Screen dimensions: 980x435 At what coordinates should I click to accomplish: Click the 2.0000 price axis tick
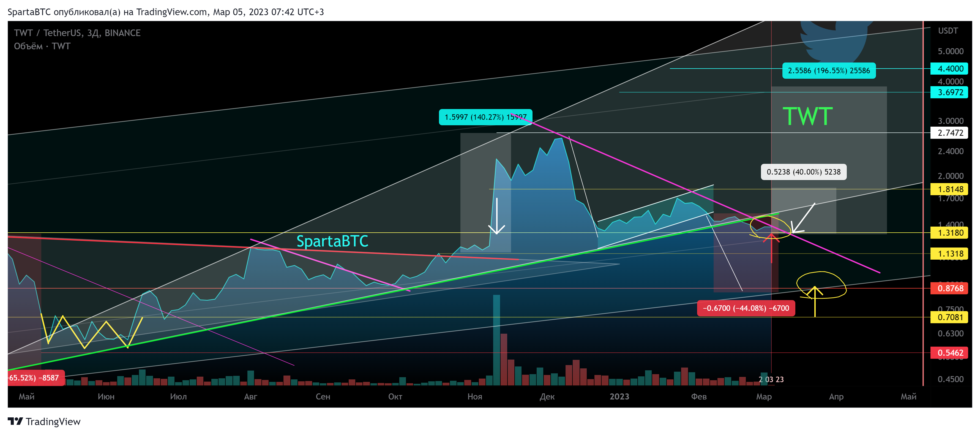pos(950,176)
